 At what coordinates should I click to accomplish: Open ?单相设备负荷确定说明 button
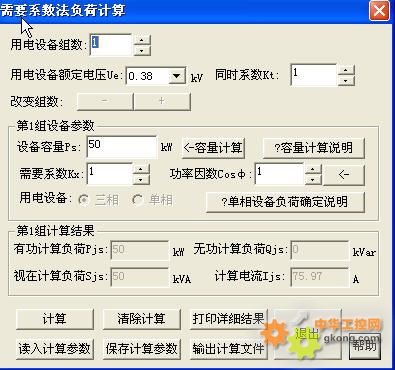[285, 202]
